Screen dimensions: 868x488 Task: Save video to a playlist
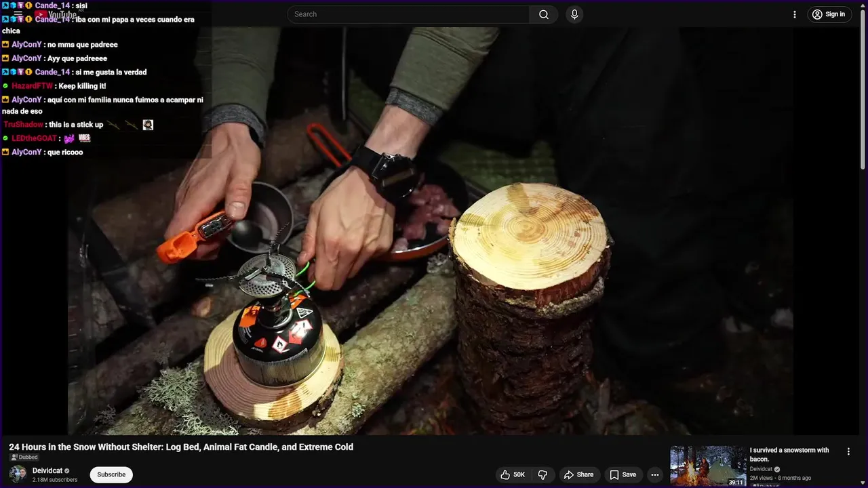point(623,474)
